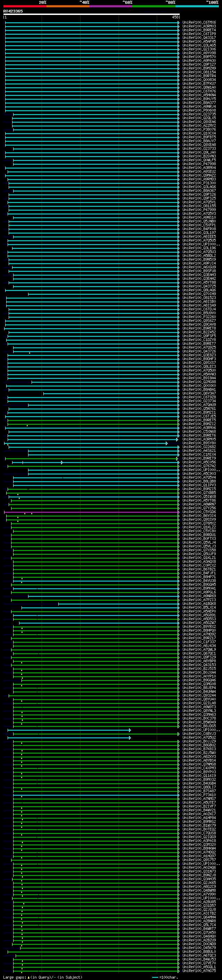Image resolution: width=222 pixels, height=980 pixels.
Task: Select hit UniRef100_Q5VLJ4
Action: [x=199, y=543]
